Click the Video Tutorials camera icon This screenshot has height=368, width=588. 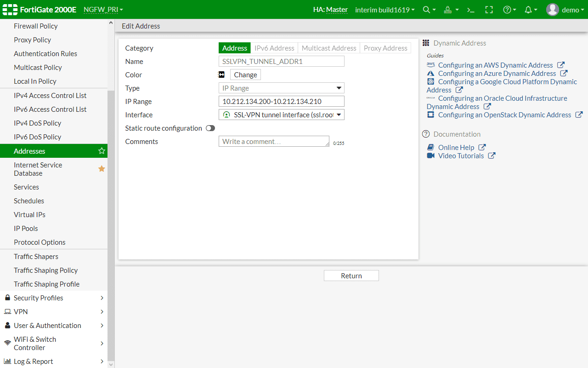(430, 155)
